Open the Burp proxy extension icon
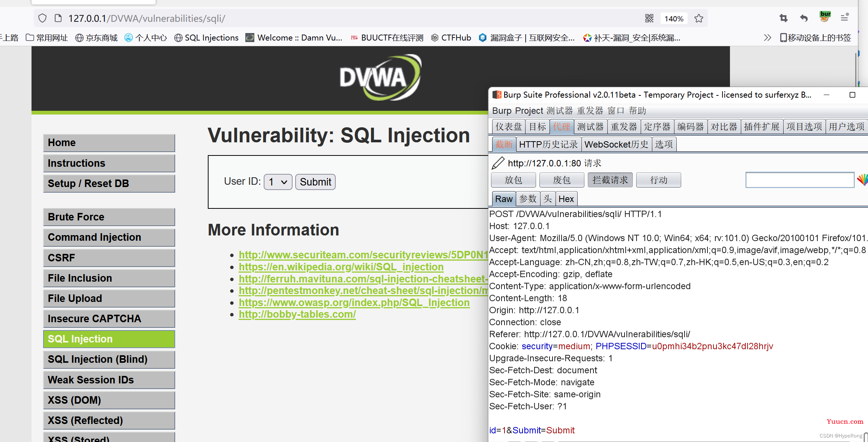The width and height of the screenshot is (868, 442). (825, 17)
